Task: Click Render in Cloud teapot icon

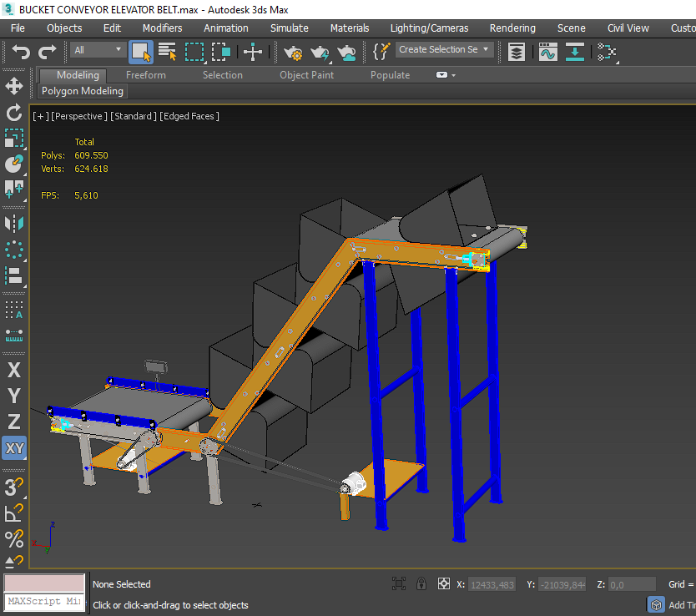Action: click(x=346, y=53)
